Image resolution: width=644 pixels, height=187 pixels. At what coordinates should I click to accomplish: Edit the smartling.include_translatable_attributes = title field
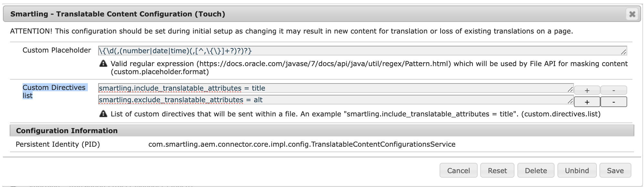(336, 88)
